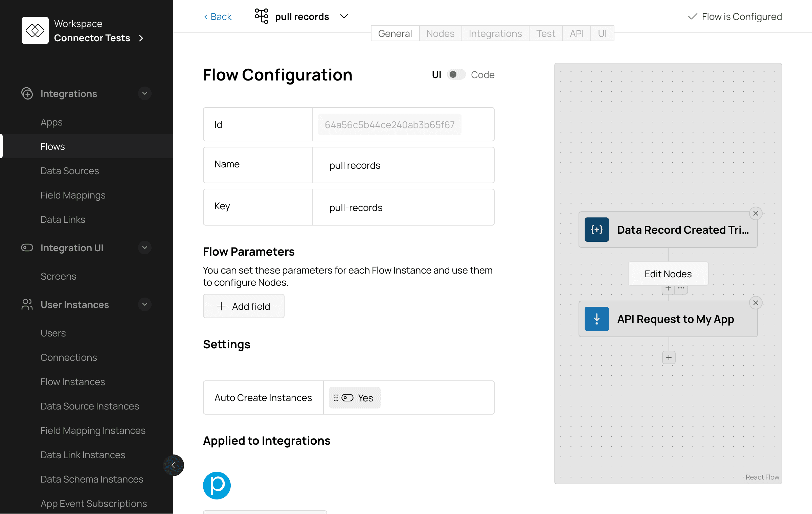
Task: Switch to the Nodes tab
Action: pyautogui.click(x=440, y=33)
